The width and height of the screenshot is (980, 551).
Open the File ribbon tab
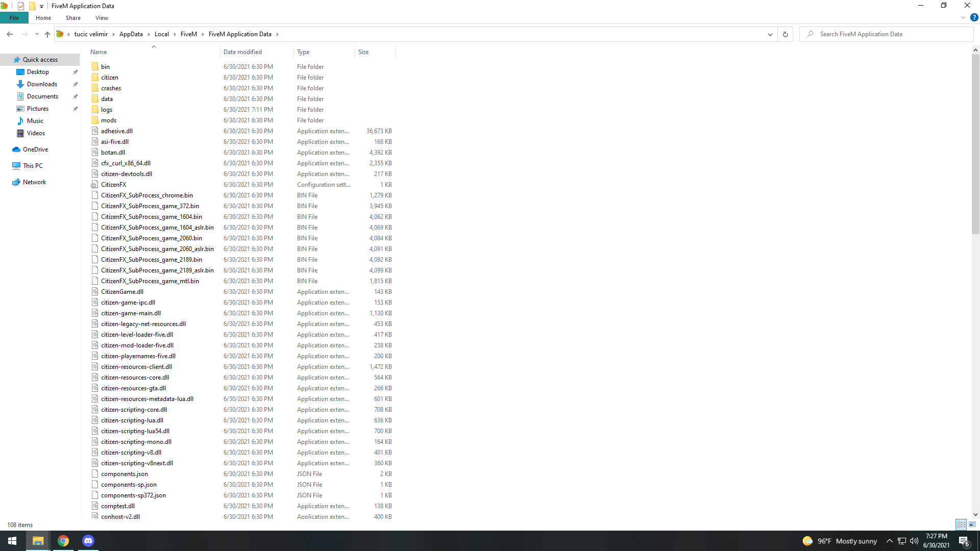coord(14,18)
